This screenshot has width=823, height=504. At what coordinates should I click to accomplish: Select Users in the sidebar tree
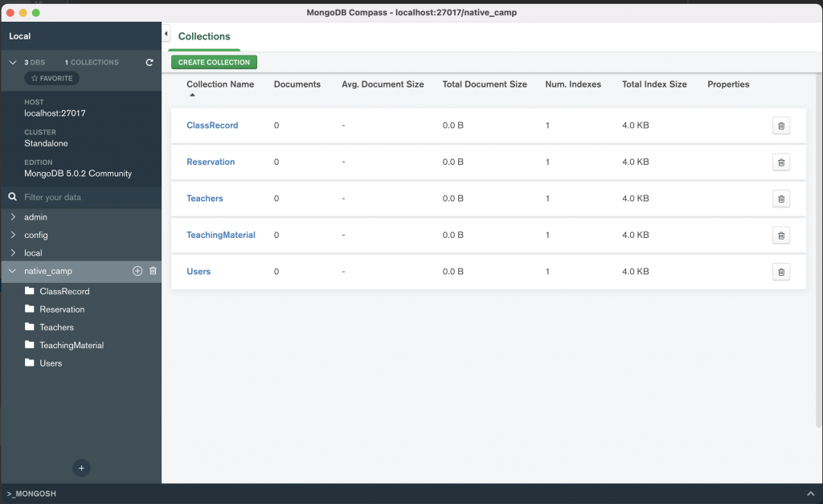[51, 363]
